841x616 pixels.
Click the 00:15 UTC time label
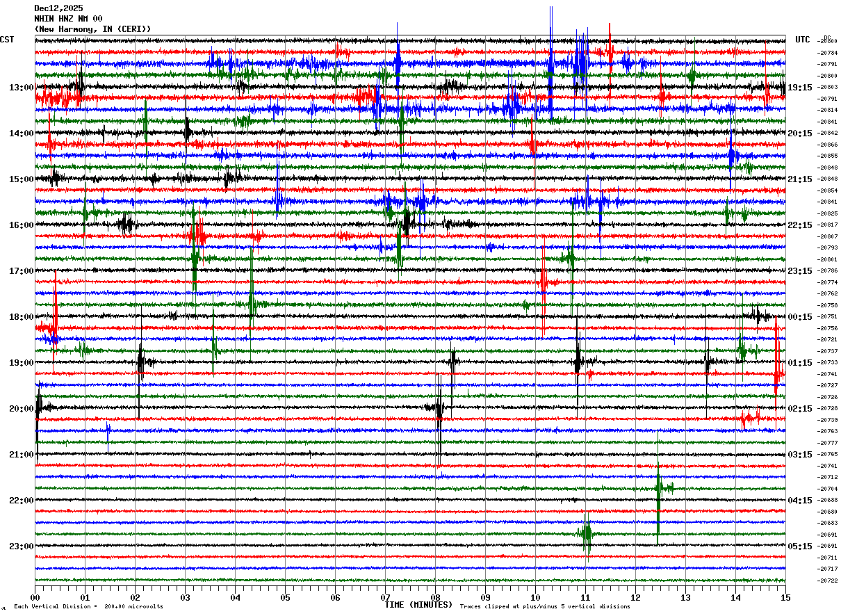[800, 317]
